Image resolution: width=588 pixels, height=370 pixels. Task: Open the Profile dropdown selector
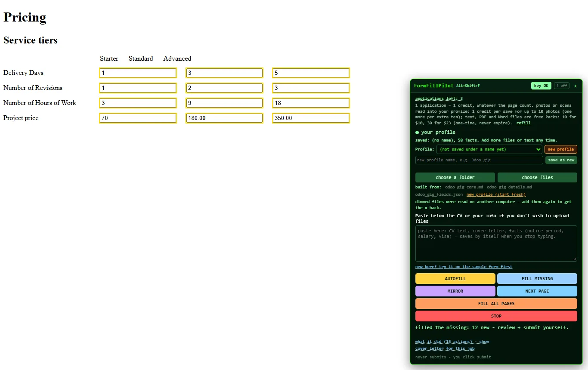coord(489,149)
